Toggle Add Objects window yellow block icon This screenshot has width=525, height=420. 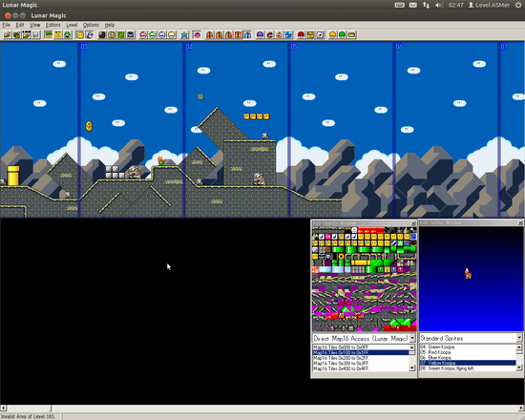point(80,34)
